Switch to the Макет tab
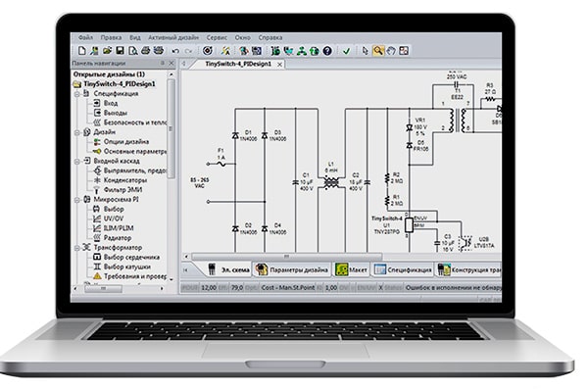Image resolution: width=588 pixels, height=389 pixels. (352, 269)
